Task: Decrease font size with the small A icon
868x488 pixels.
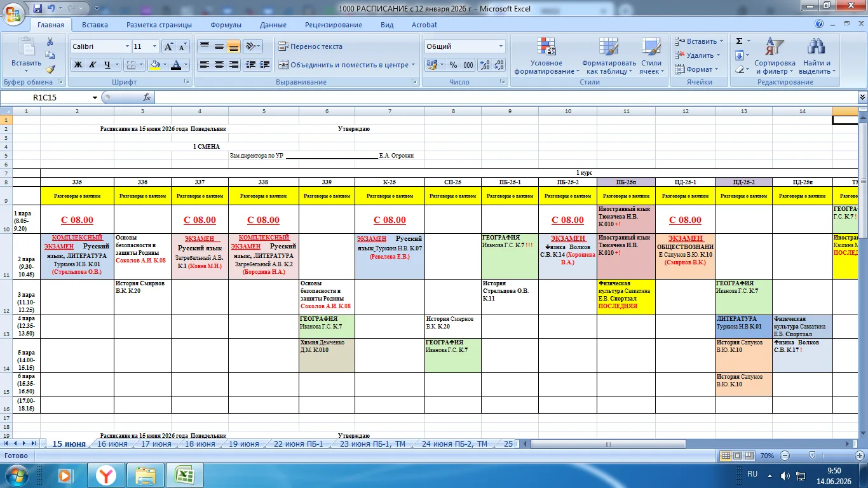Action: point(182,46)
